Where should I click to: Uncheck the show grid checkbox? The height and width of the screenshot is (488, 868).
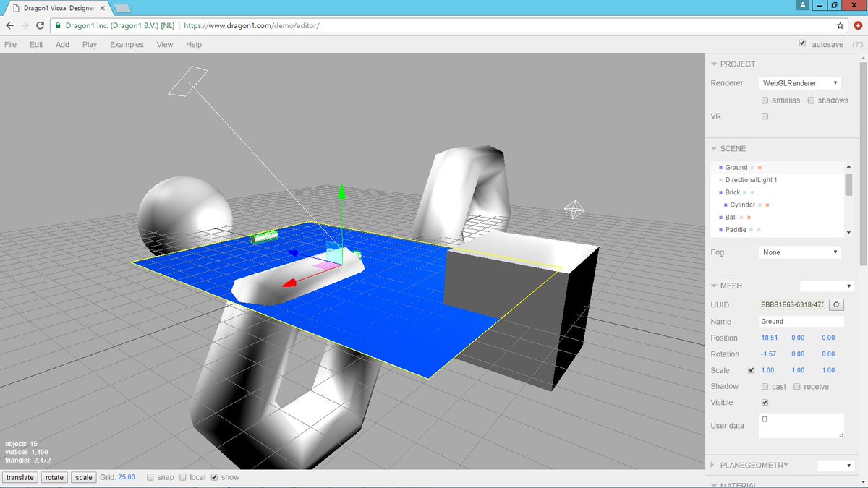[214, 477]
